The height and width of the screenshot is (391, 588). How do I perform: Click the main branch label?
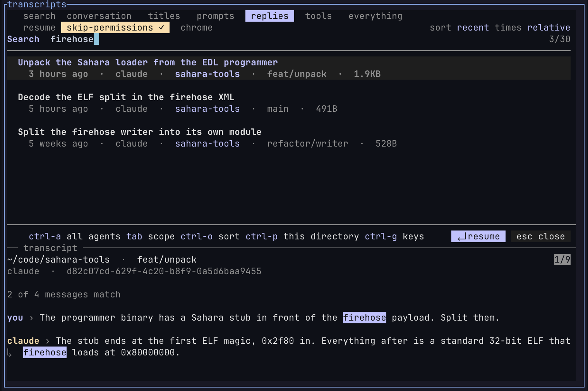pyautogui.click(x=278, y=109)
